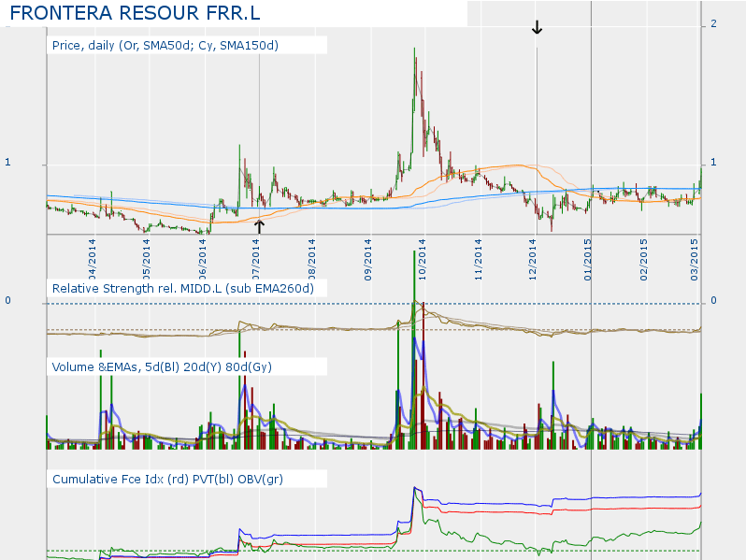Select the Relative Strength rel. MIDD.L label
This screenshot has width=746, height=560.
[183, 288]
